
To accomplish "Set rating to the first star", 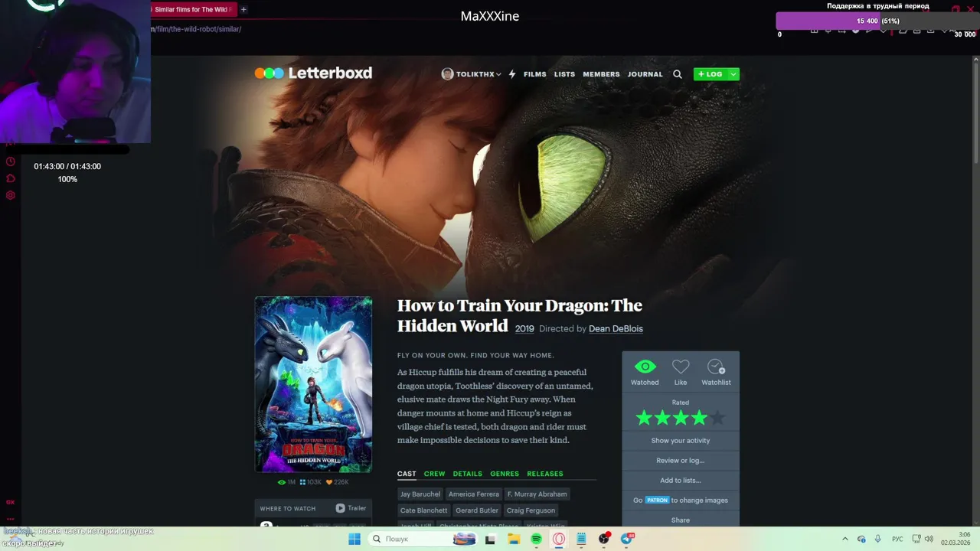I will 644,418.
